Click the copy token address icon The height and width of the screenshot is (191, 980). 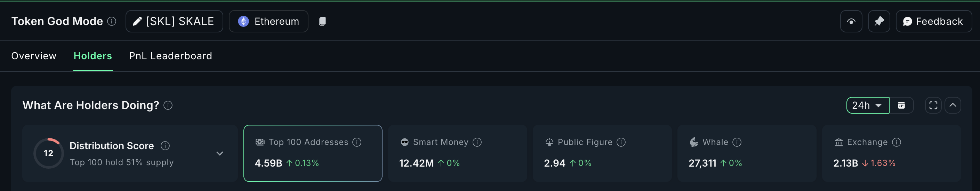(x=322, y=21)
